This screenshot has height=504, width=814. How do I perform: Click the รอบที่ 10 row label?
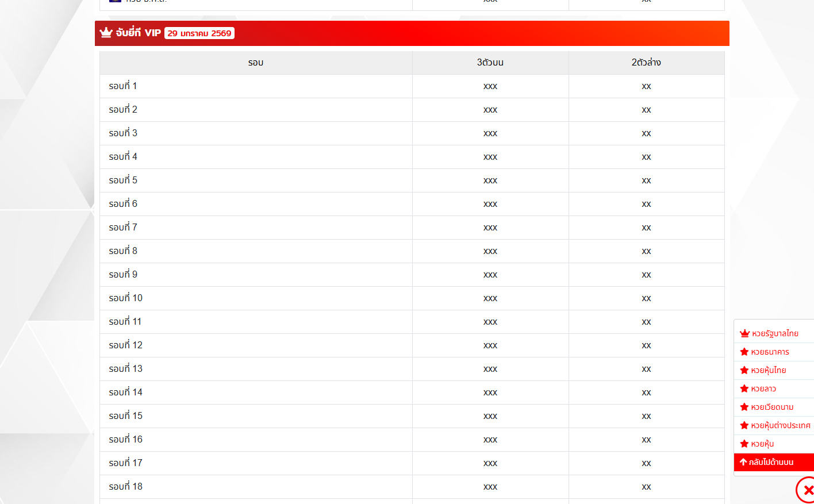pyautogui.click(x=126, y=298)
